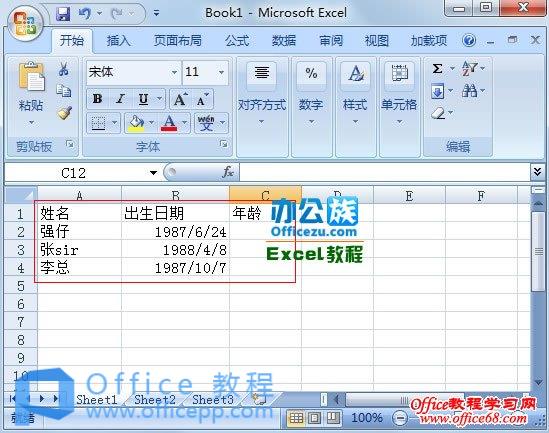
Task: Expand borders dropdown arrow
Action: (115, 123)
